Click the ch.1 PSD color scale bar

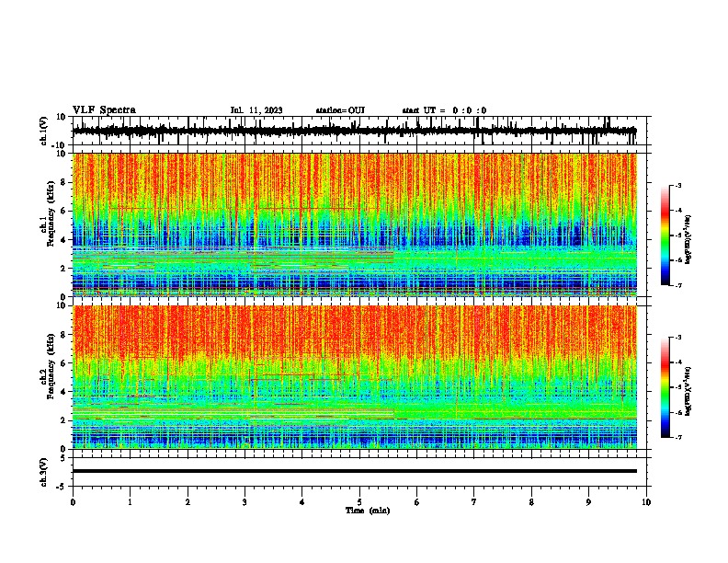[665, 236]
